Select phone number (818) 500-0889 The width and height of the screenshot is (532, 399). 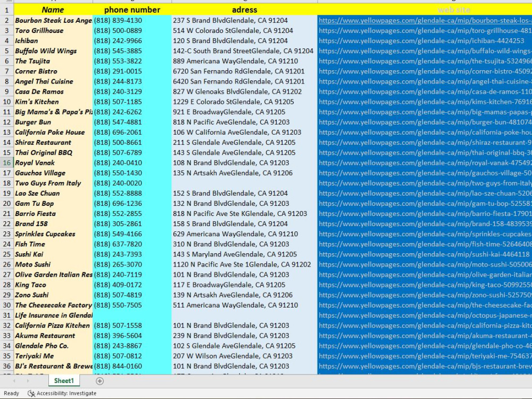coord(132,30)
